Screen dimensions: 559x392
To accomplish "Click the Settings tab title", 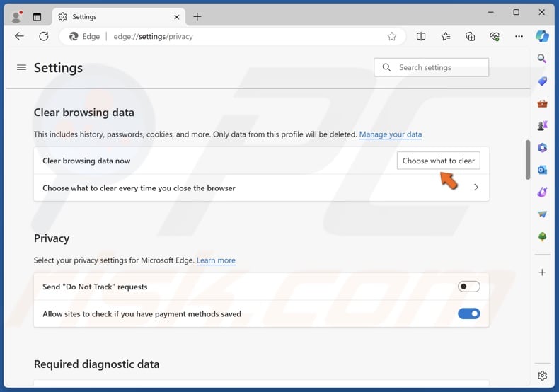I will (84, 17).
